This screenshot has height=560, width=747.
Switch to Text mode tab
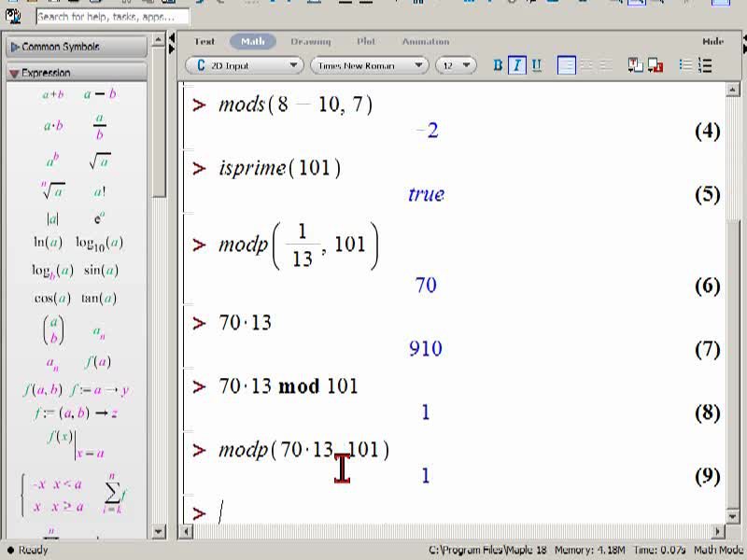[204, 41]
